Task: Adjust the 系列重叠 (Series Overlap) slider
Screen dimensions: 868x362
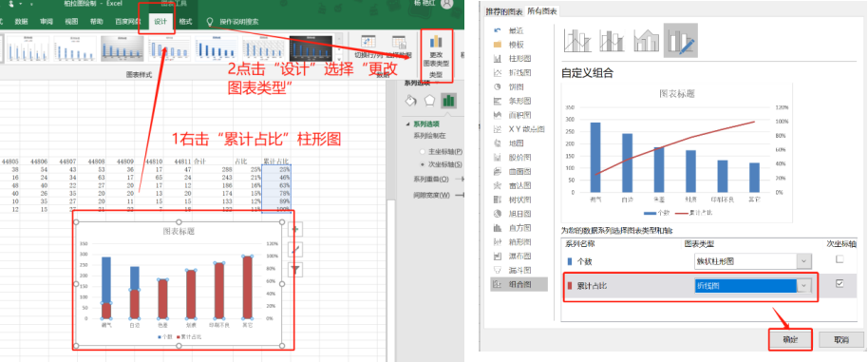Action: [x=459, y=179]
